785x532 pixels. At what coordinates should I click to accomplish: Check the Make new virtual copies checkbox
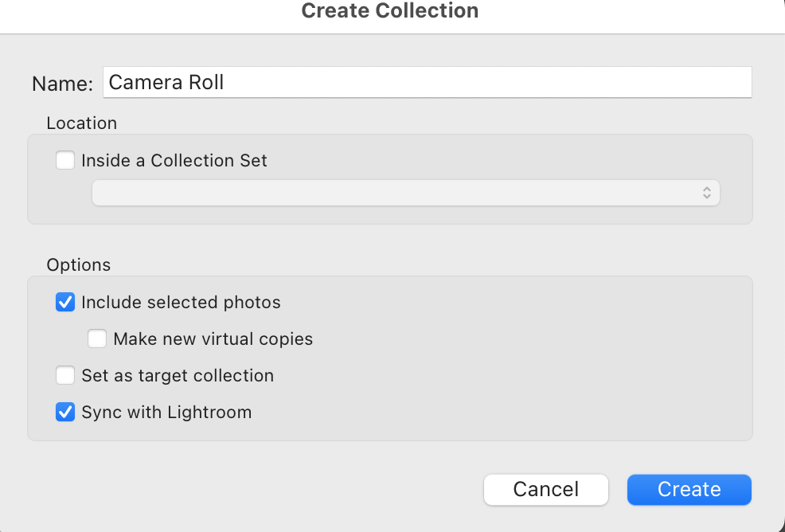(97, 339)
